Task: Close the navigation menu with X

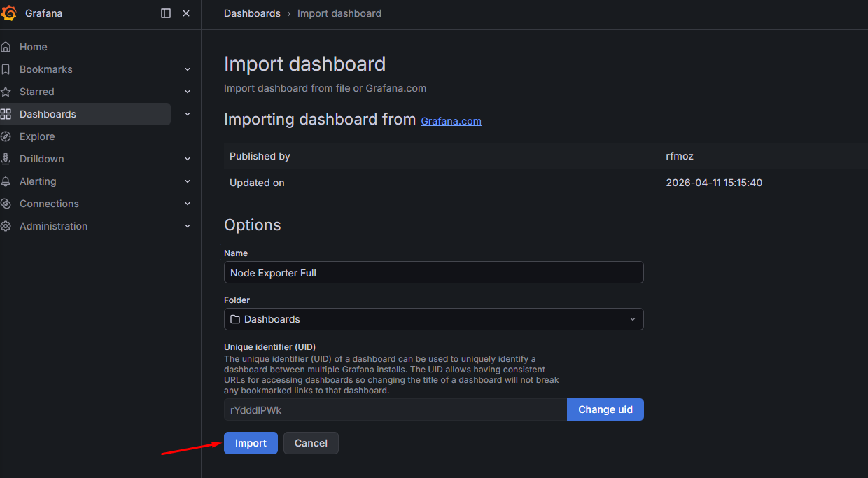Action: [x=186, y=13]
